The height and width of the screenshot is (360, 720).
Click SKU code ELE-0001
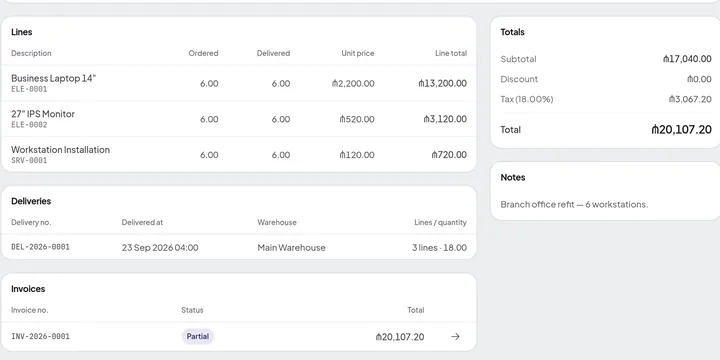tap(29, 89)
